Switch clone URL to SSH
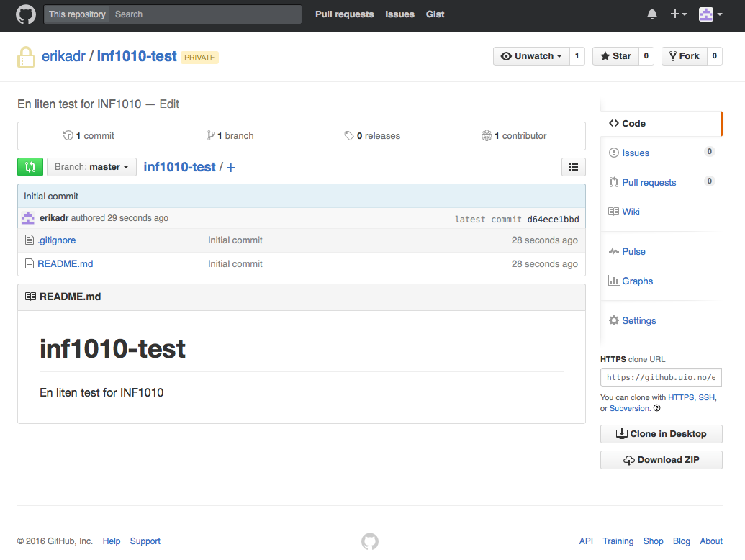 click(x=706, y=397)
